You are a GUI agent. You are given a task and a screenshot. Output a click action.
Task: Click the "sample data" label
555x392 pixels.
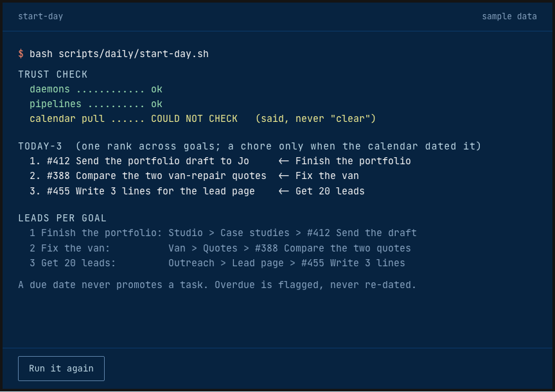509,16
